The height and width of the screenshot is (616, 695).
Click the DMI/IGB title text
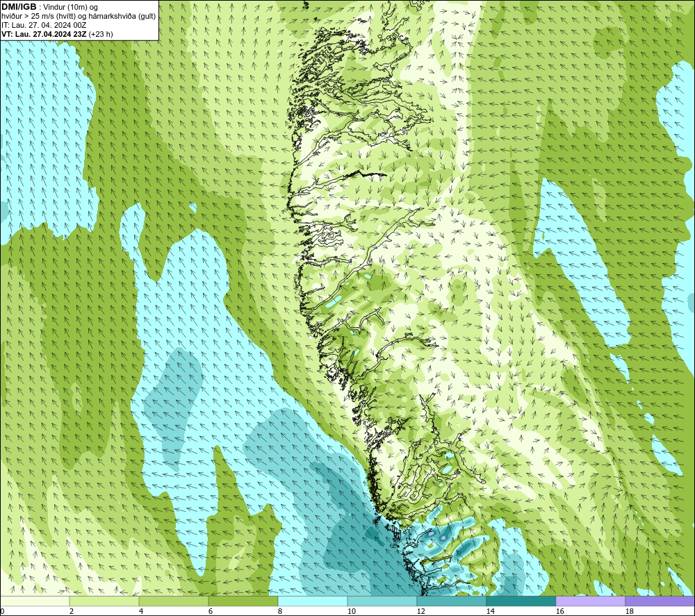point(19,7)
